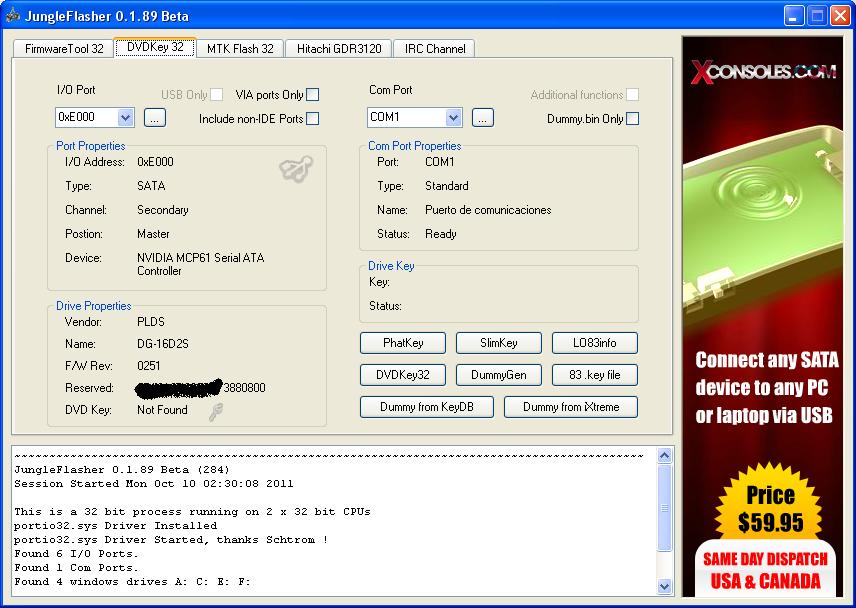Click the key icon beside DVD Key
Viewport: 856px width, 608px height.
click(x=216, y=412)
